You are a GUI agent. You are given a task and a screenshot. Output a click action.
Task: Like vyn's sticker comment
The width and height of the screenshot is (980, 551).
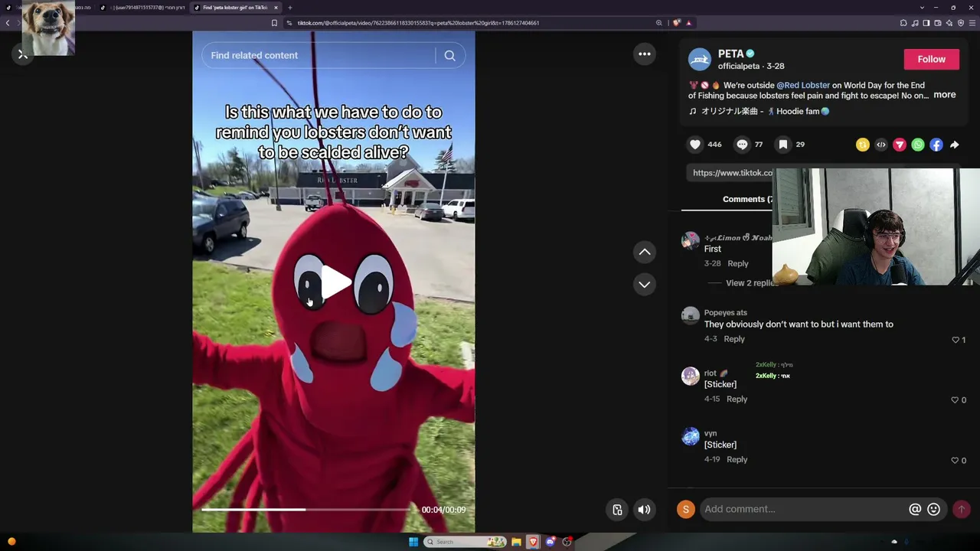(x=955, y=460)
